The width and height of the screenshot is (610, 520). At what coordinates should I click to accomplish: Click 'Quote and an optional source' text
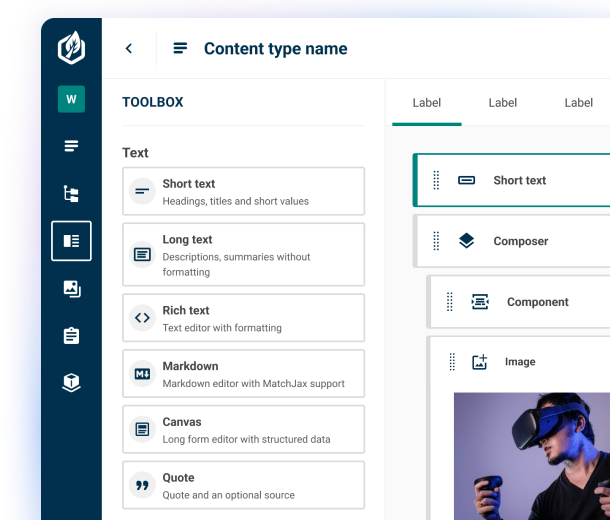tap(228, 495)
